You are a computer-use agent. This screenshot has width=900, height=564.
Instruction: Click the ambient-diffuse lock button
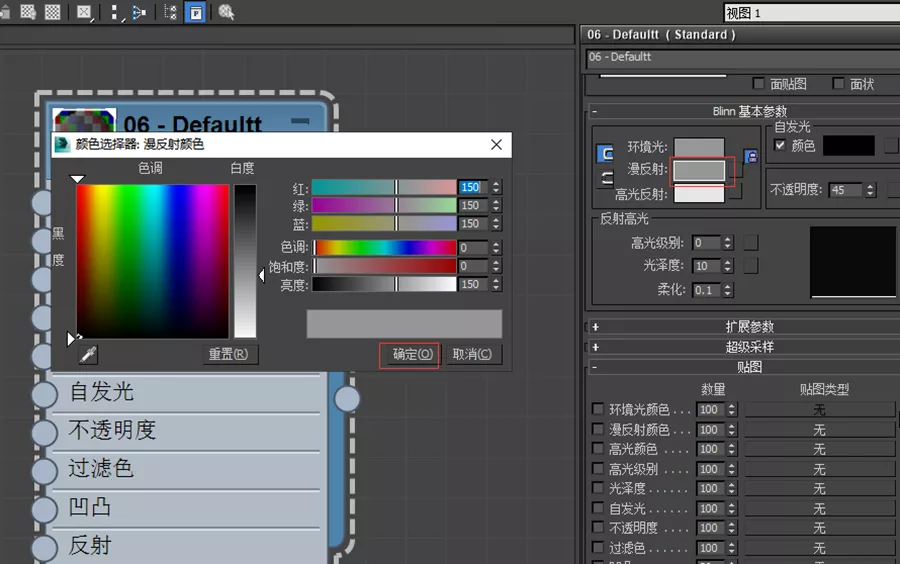751,157
